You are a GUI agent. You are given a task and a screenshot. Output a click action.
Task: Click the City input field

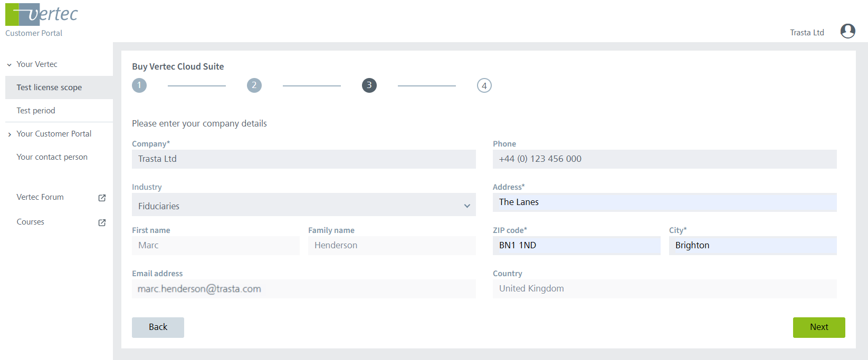pyautogui.click(x=752, y=246)
